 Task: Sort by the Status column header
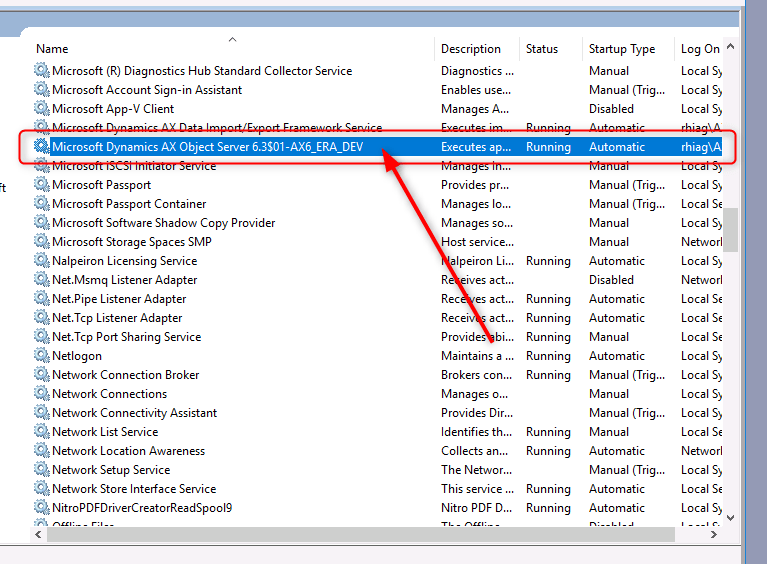point(542,49)
